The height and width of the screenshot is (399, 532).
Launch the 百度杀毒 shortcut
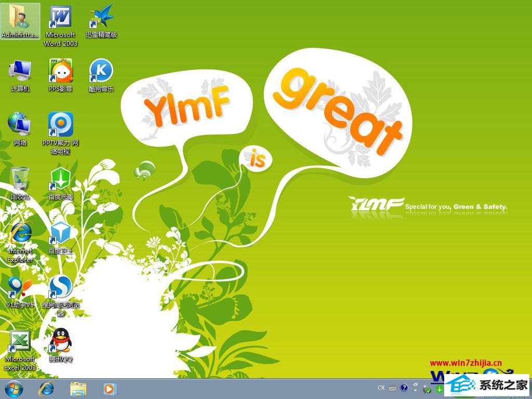[x=60, y=183]
